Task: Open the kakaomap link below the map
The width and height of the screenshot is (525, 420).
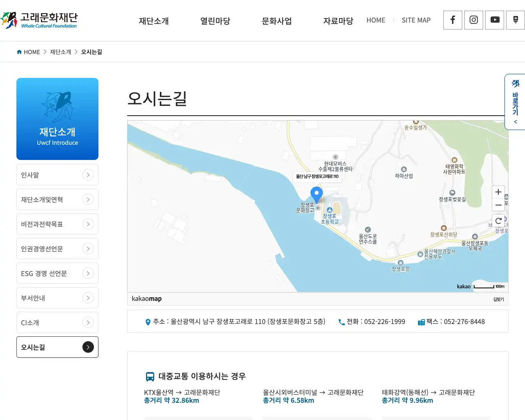Action: point(146,299)
